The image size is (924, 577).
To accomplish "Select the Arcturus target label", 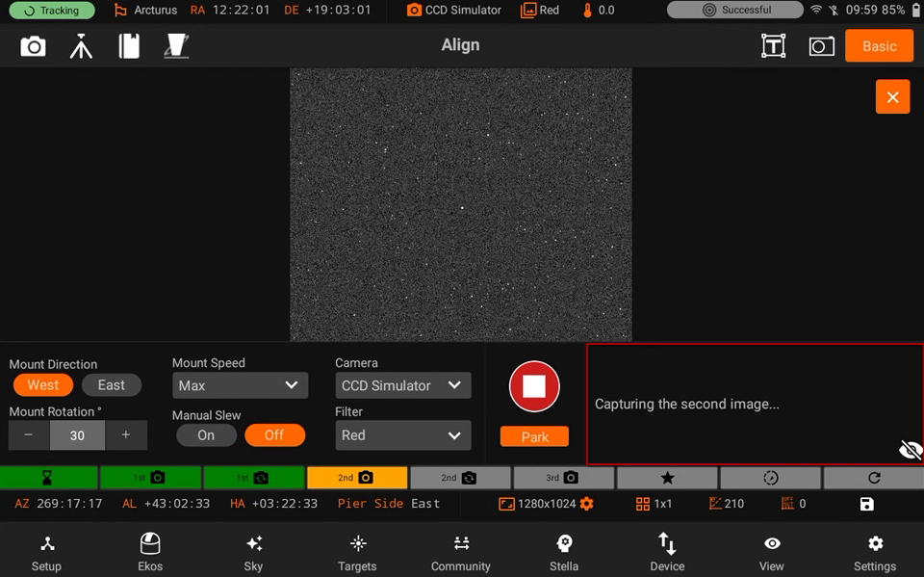I will 145,10.
